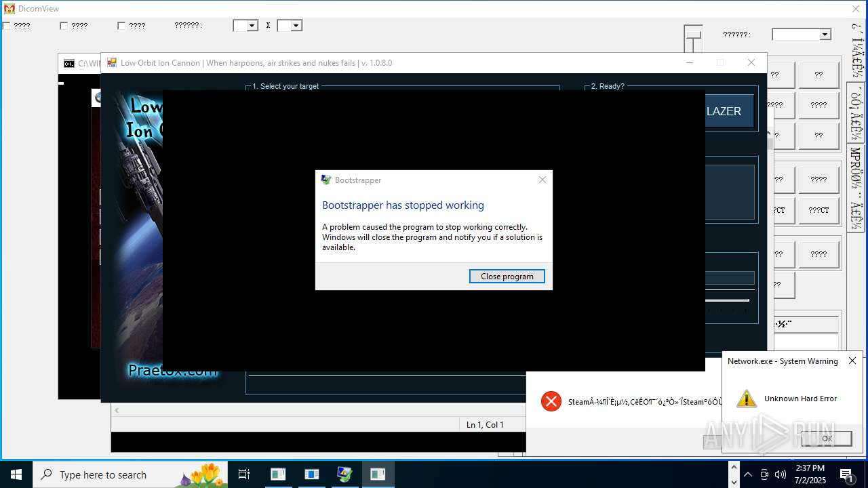Minimize the Low Orbit Ion Cannon window
This screenshot has width=868, height=488.
pyautogui.click(x=690, y=62)
